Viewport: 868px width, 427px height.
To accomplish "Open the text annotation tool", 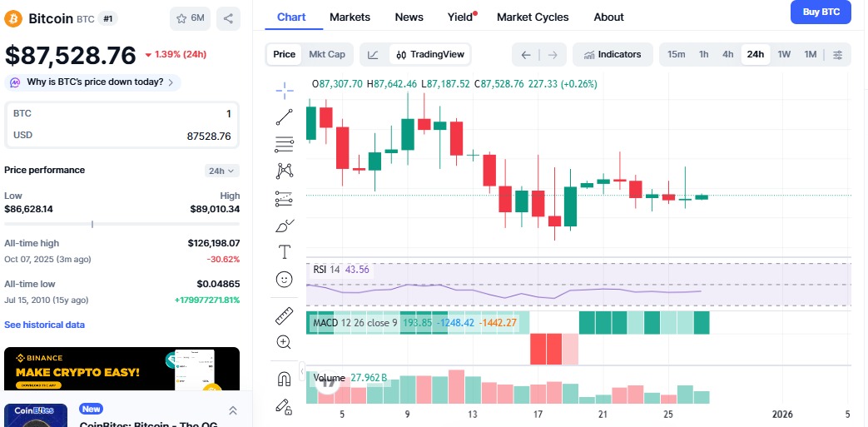I will tap(285, 251).
